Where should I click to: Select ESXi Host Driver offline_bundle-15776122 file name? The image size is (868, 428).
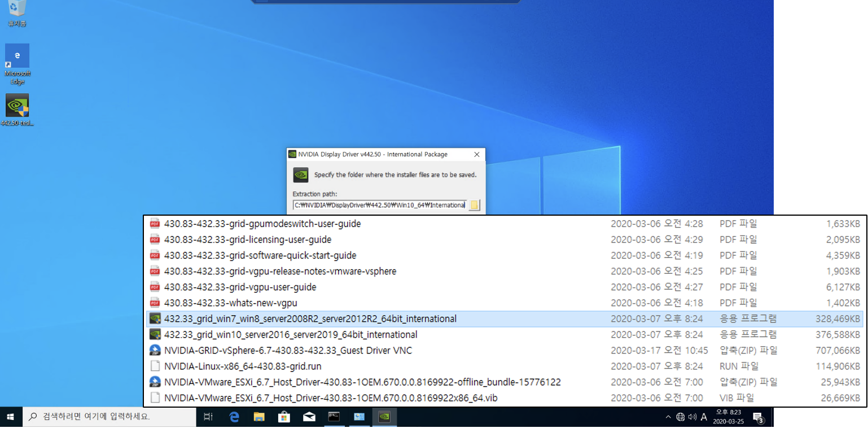coord(362,382)
